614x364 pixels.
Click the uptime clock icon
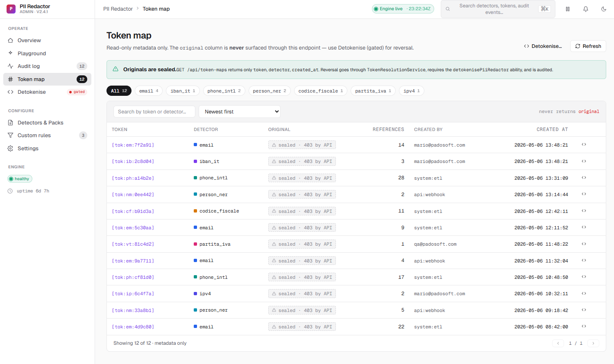click(10, 191)
